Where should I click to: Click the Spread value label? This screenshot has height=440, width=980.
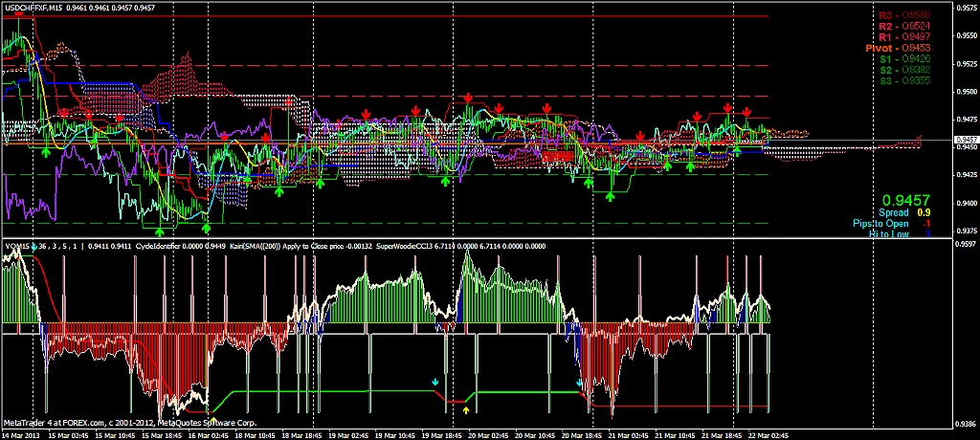pos(893,212)
